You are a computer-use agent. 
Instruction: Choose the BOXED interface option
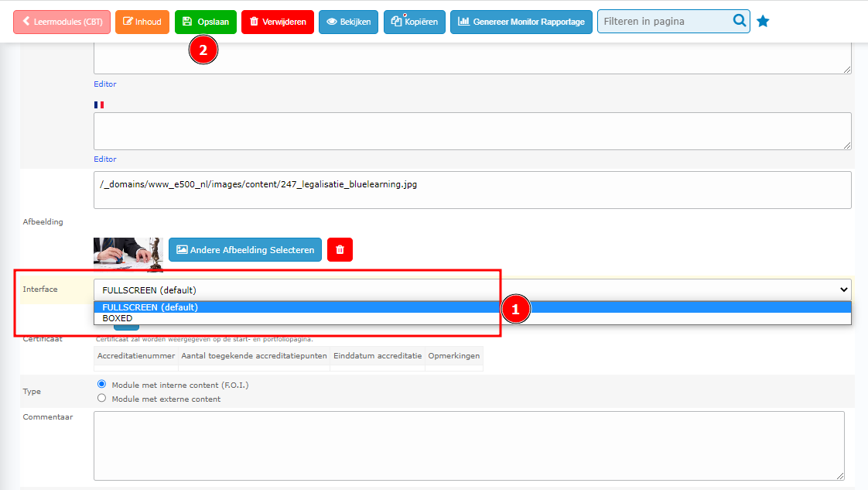(118, 318)
